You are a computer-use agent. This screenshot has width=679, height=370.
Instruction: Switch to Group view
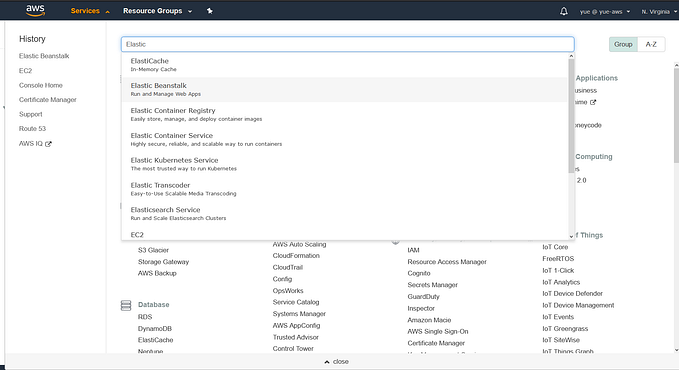623,44
